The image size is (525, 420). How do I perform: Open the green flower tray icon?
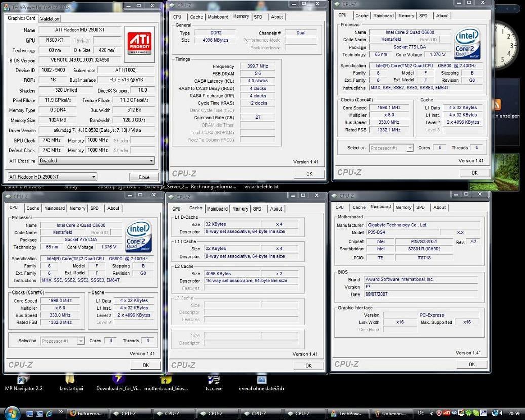tap(469, 413)
